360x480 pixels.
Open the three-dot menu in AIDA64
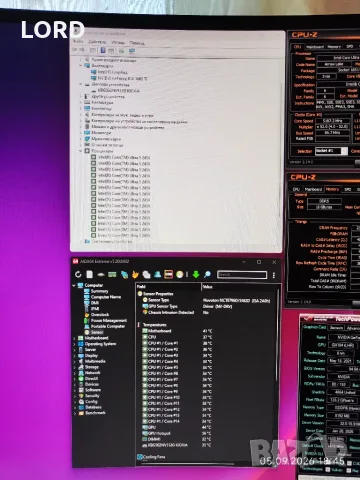[274, 275]
